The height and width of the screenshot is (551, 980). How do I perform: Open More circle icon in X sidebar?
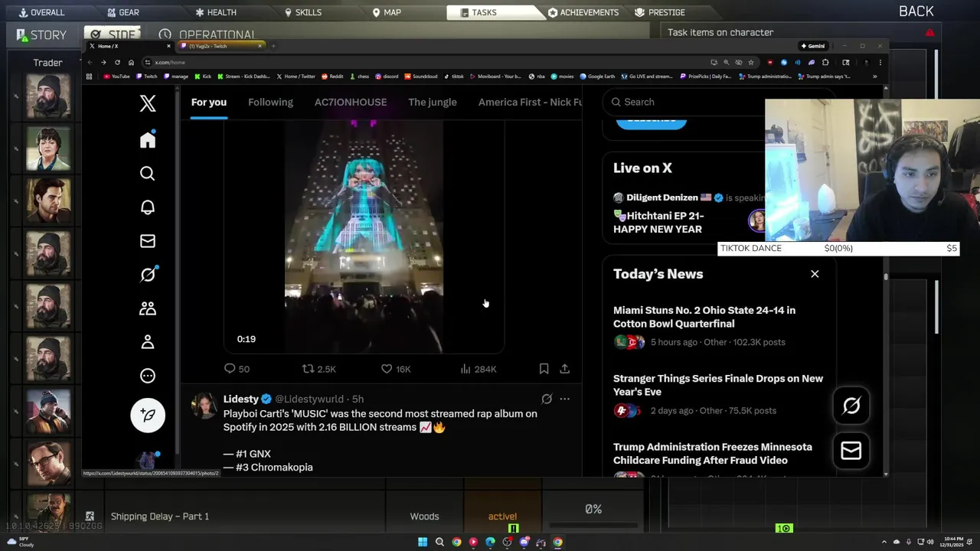pos(148,376)
